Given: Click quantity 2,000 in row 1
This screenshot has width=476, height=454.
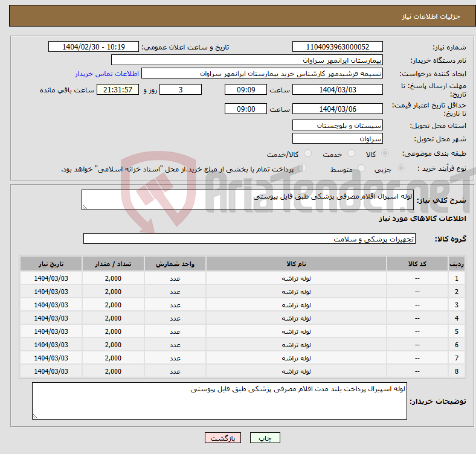Looking at the screenshot, I should (x=113, y=278).
